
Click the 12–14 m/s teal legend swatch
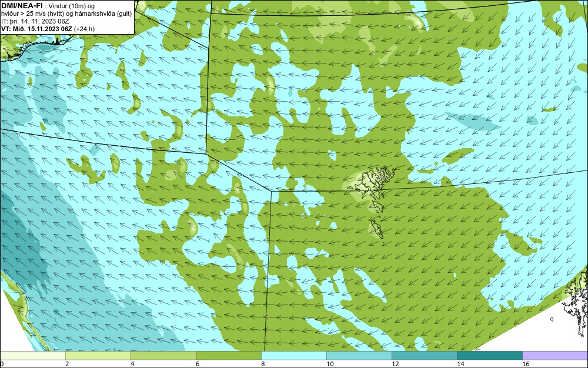coord(424,355)
